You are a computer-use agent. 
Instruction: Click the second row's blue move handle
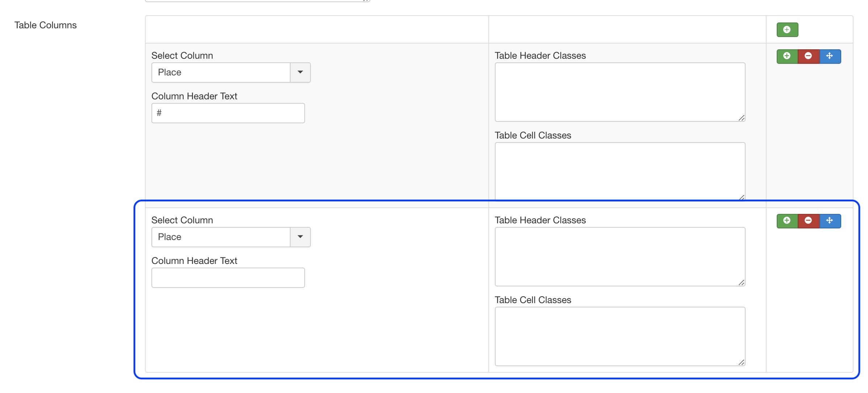[830, 221]
